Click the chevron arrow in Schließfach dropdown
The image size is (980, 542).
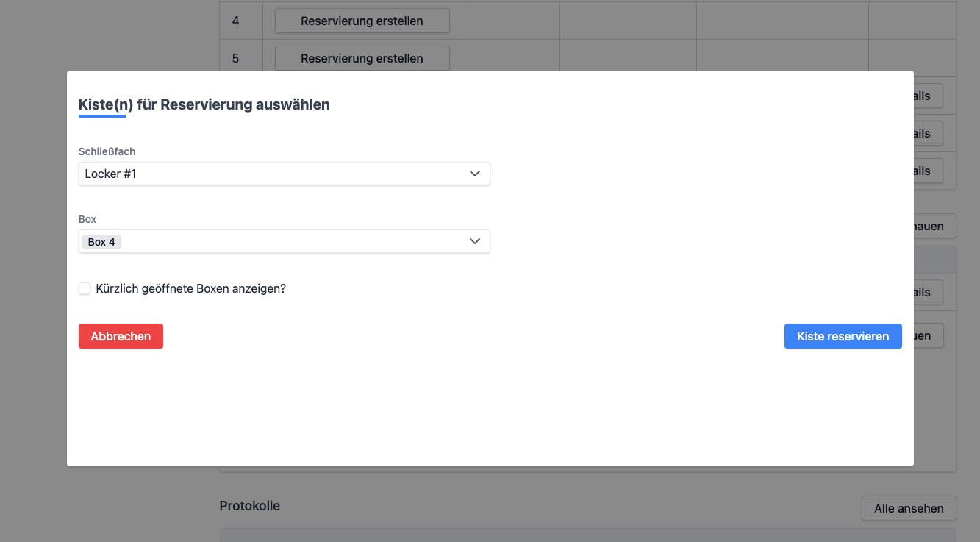pyautogui.click(x=474, y=174)
